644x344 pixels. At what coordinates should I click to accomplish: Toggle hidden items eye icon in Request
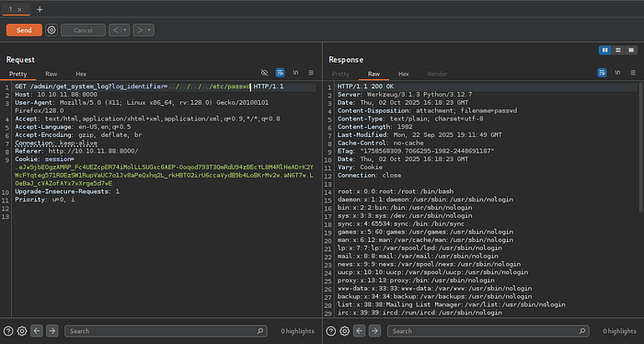tap(265, 73)
